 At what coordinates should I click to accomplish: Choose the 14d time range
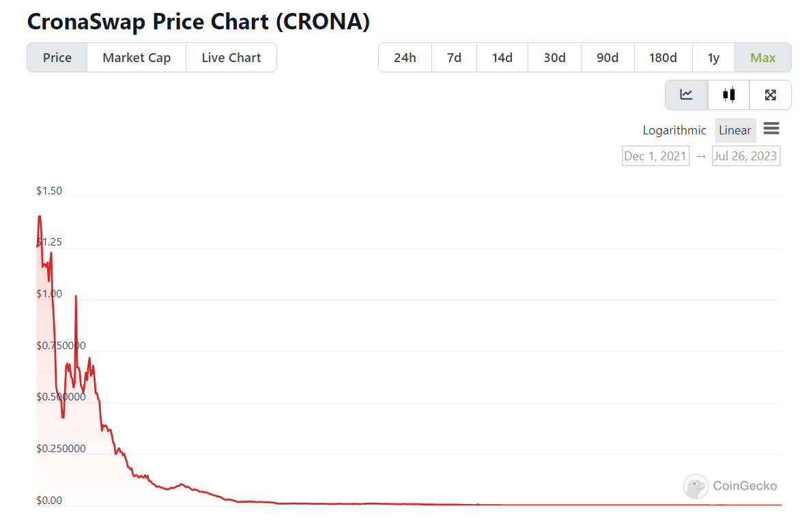pos(502,57)
